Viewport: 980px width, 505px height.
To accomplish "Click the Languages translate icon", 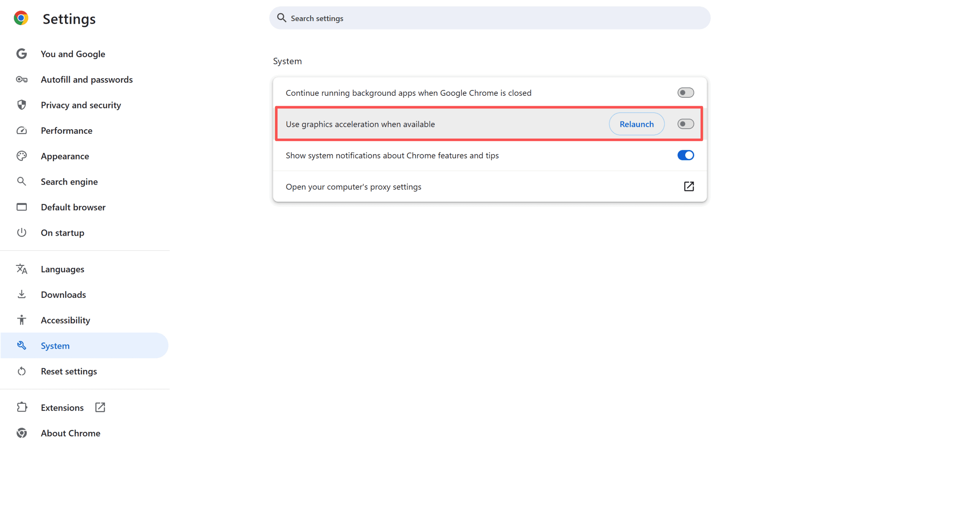I will [x=22, y=269].
